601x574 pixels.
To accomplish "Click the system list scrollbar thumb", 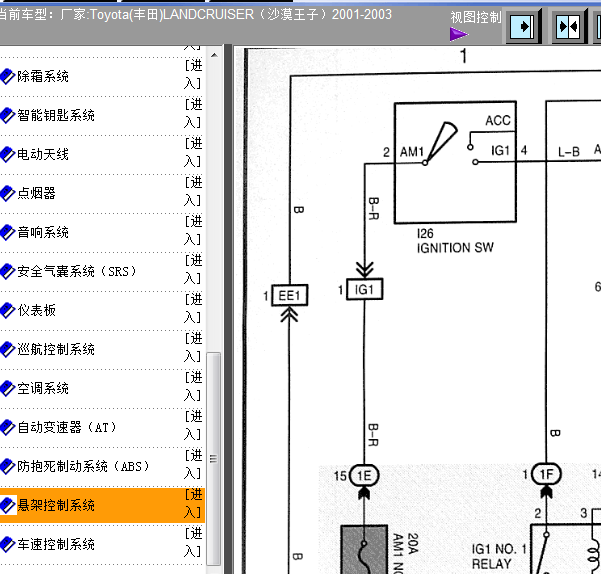I will point(213,459).
